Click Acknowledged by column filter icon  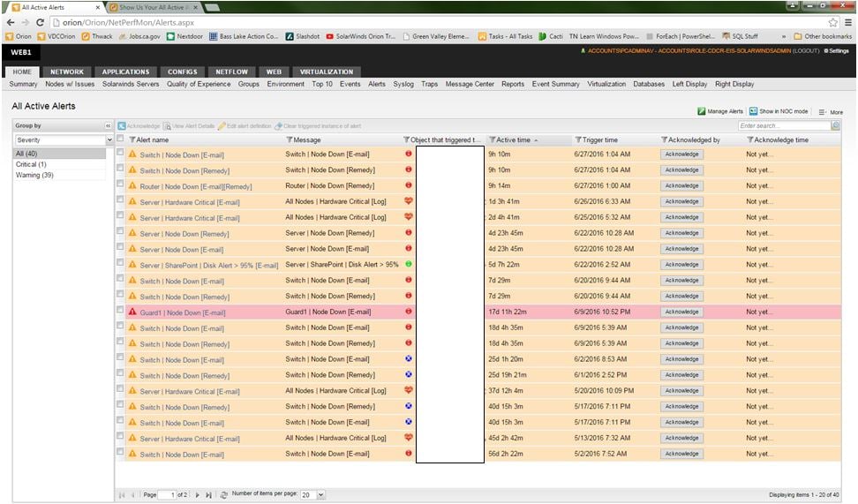coord(665,139)
